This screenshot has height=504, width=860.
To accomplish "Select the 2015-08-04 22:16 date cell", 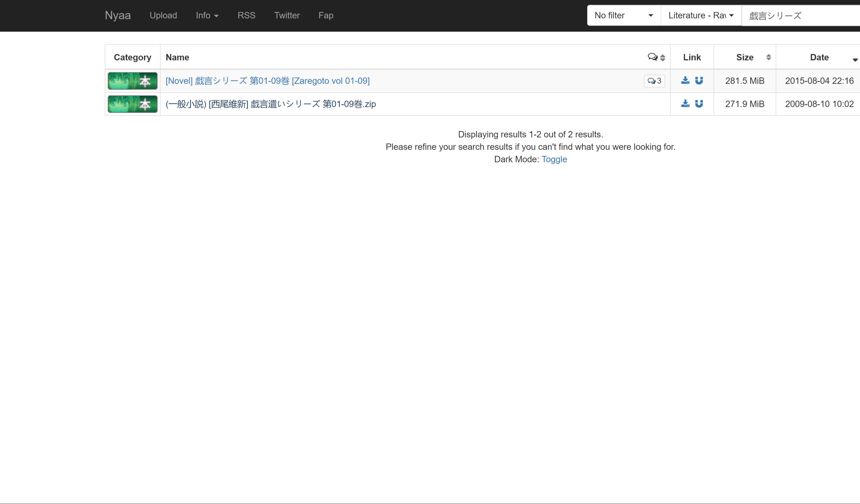I will pos(819,81).
